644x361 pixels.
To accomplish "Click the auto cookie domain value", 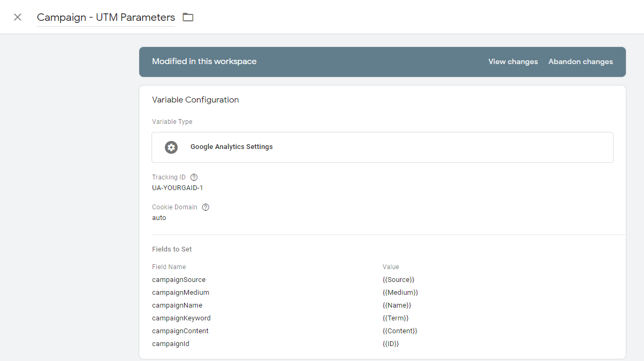I will 159,218.
